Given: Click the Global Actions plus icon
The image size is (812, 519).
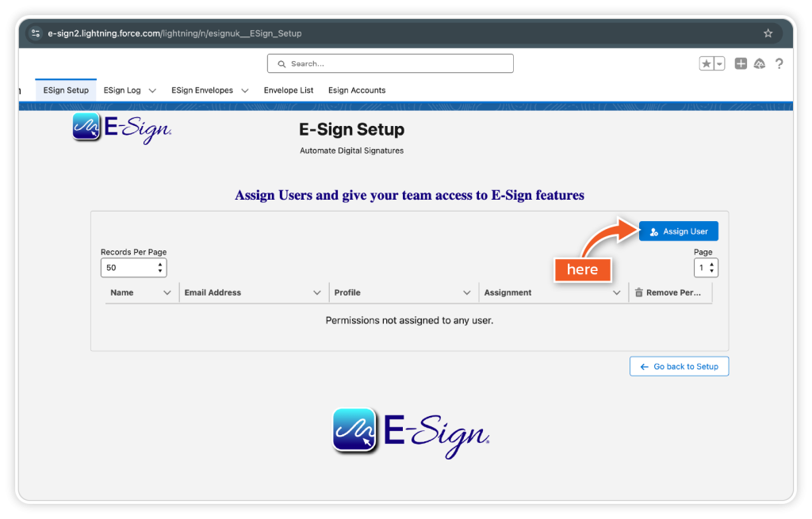Looking at the screenshot, I should click(741, 64).
